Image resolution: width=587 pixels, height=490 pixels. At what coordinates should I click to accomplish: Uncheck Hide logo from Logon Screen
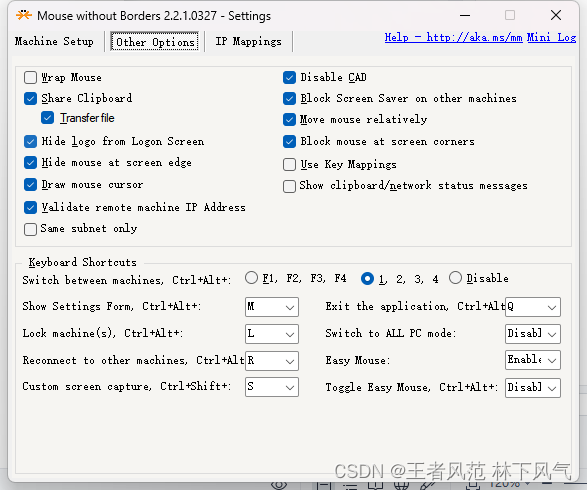[x=30, y=141]
